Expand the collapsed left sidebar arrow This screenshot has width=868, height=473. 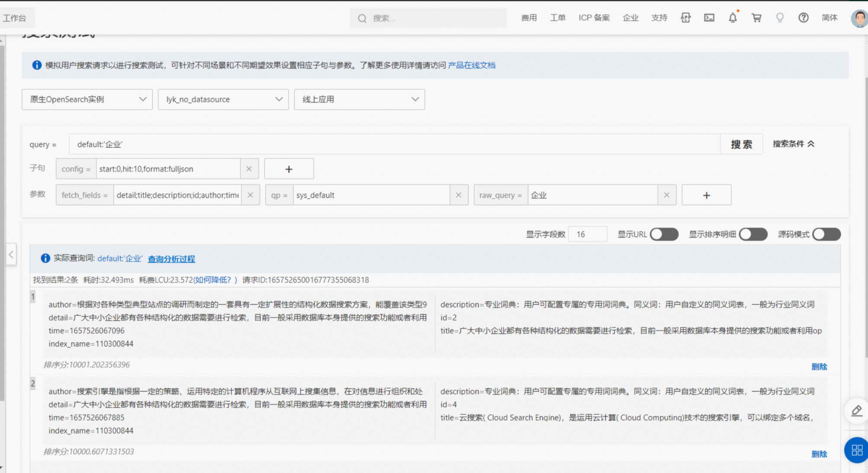(11, 254)
